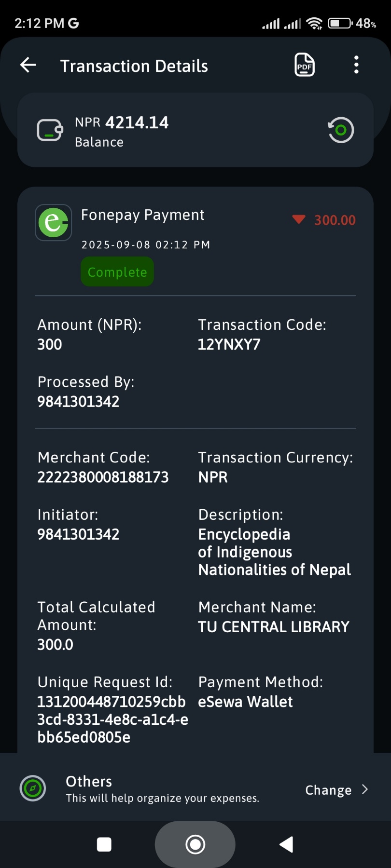Tap the Others category compass icon

coord(33,788)
